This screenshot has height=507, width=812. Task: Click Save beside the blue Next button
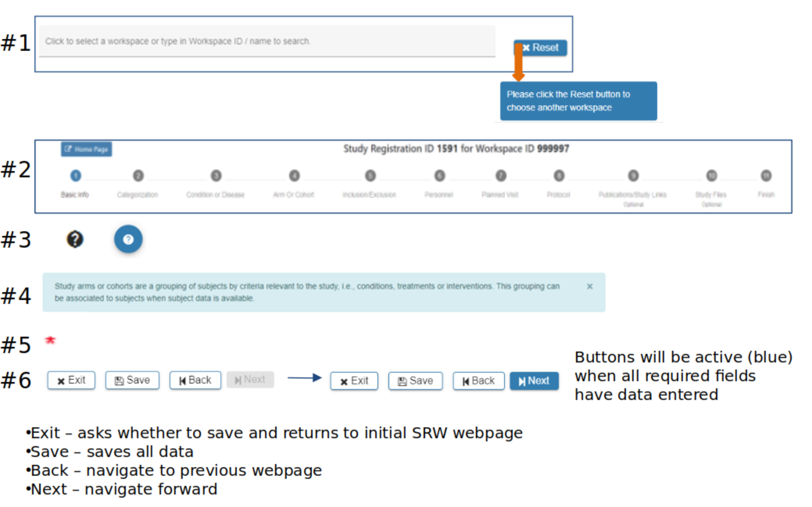(415, 381)
